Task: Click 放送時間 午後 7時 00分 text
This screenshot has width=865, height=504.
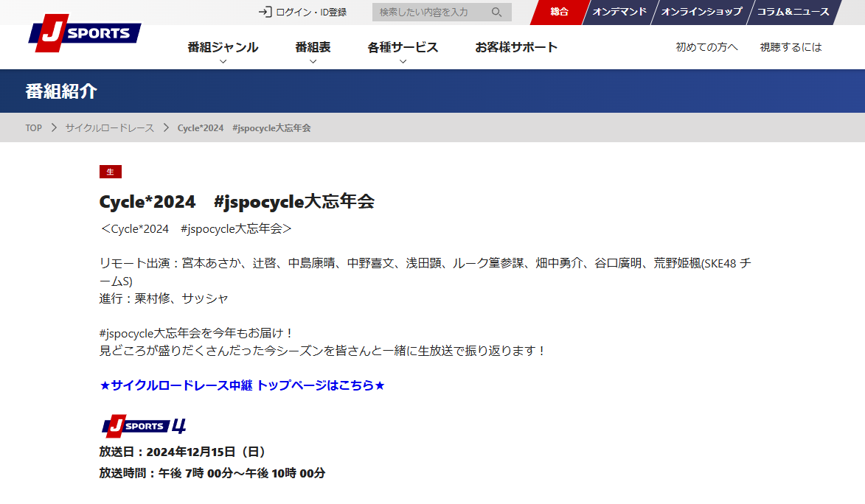Action: 212,473
